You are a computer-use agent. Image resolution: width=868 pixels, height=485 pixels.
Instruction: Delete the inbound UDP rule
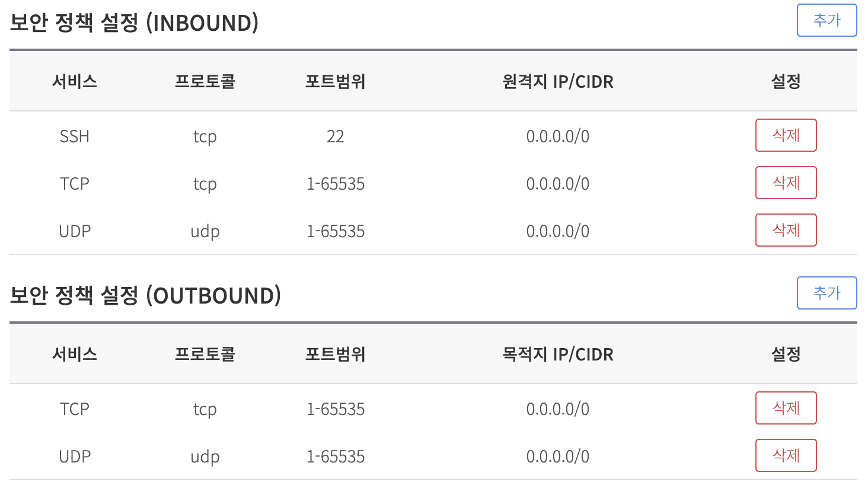[x=786, y=230]
